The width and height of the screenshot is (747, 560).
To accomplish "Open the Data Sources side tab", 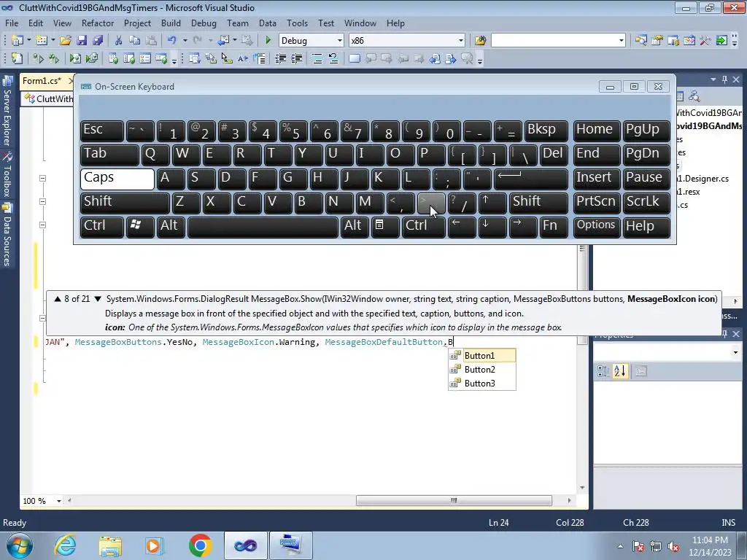I will click(x=7, y=235).
